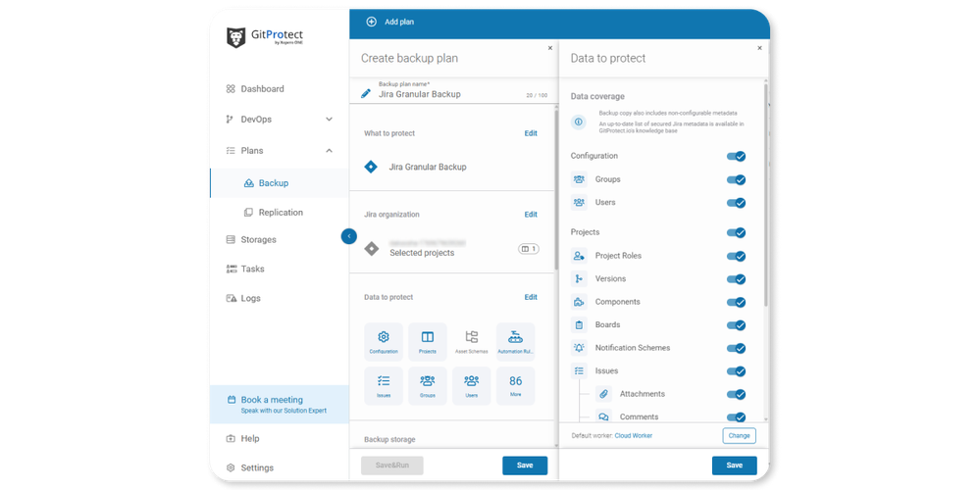Click the Cloud Worker link
980x490 pixels.
pyautogui.click(x=633, y=436)
